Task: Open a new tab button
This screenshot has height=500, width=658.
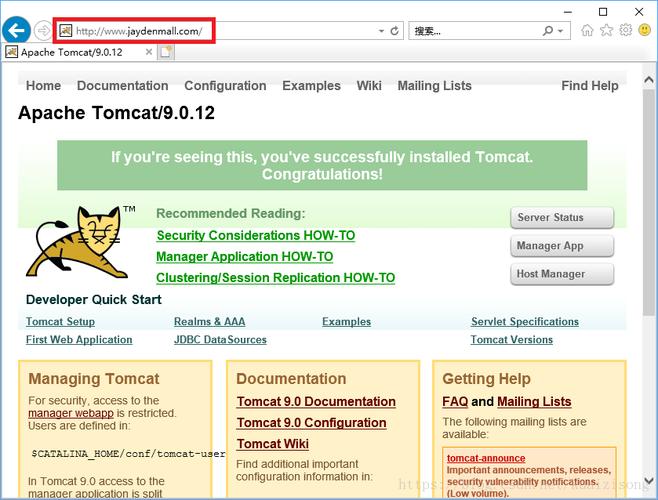Action: [x=166, y=52]
